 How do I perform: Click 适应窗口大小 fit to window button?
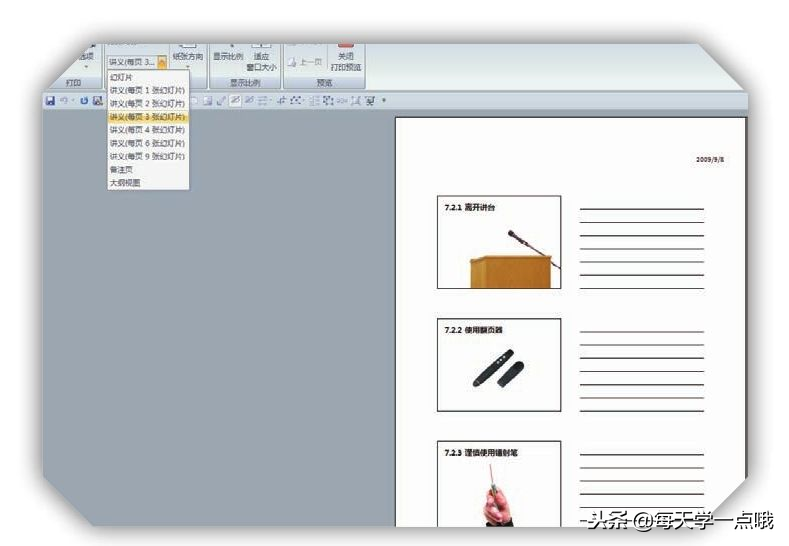[261, 59]
